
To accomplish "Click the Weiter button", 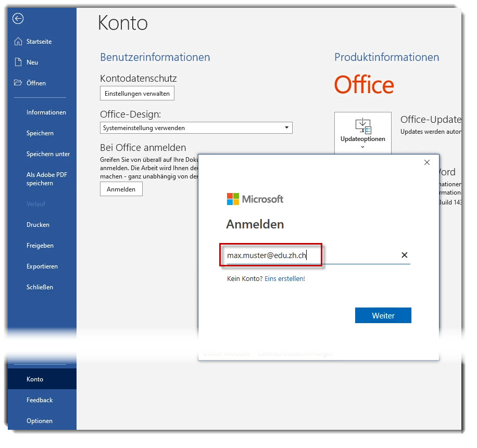I will click(383, 315).
